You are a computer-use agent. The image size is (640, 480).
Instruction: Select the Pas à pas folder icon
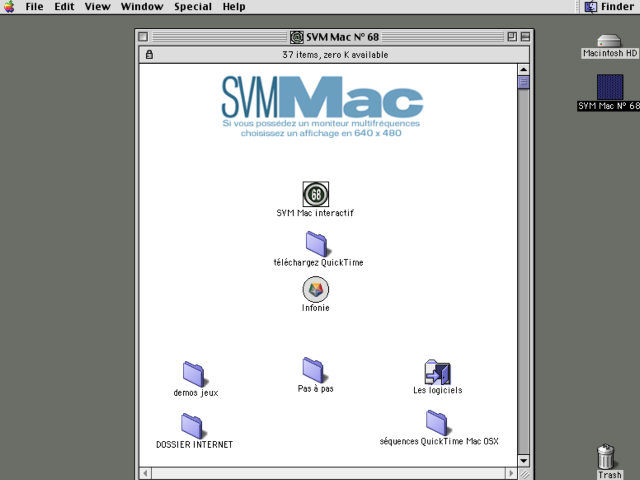coord(313,370)
